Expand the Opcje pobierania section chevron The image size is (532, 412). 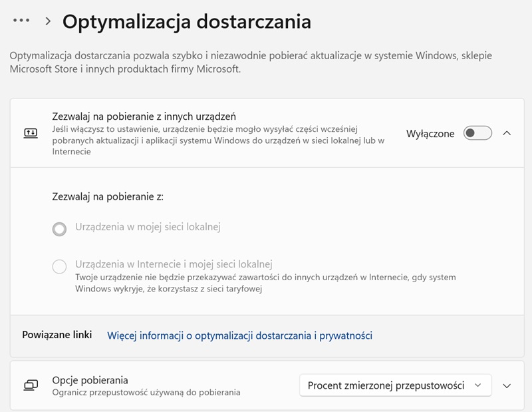507,385
